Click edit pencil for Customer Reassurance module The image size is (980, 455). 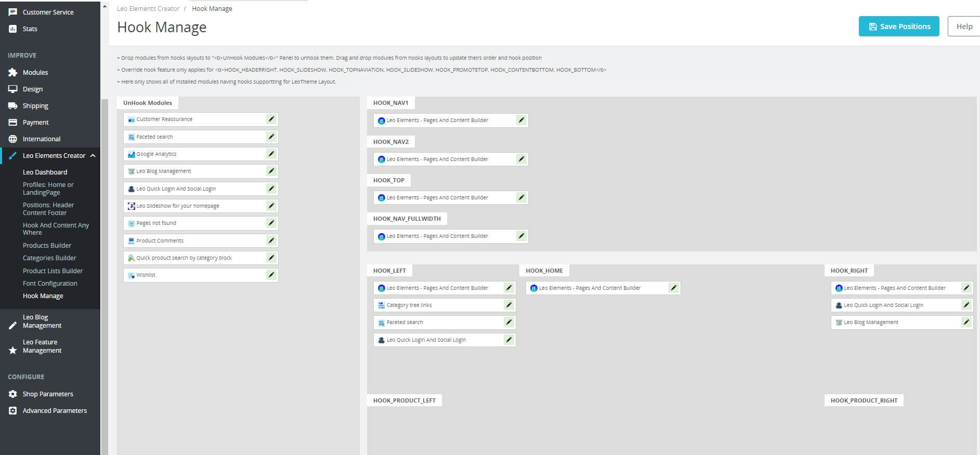coord(271,119)
